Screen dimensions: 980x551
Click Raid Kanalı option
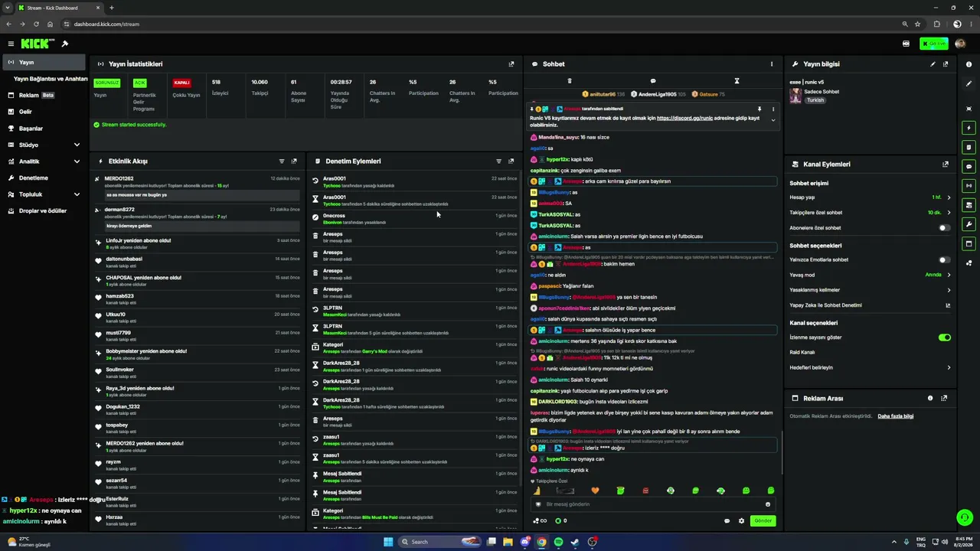tap(802, 353)
